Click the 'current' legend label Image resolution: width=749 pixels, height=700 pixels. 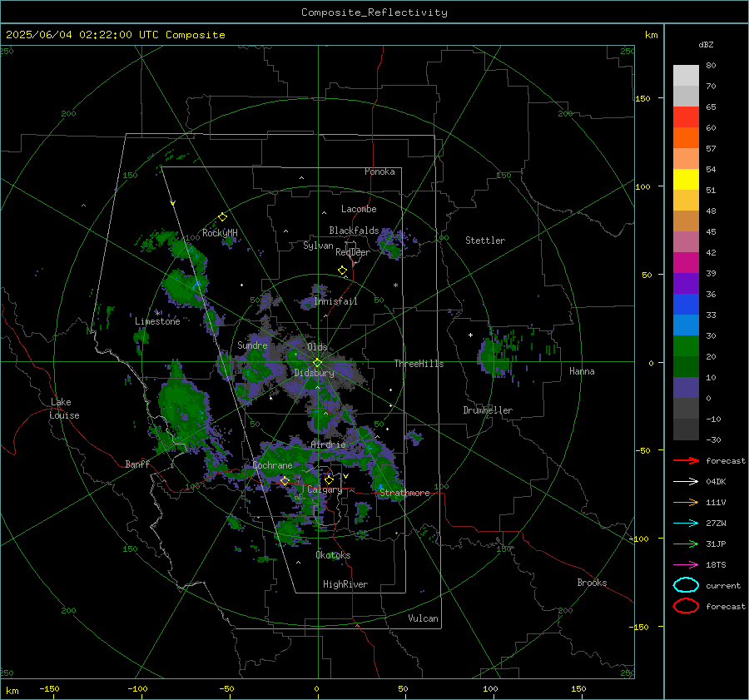(x=723, y=586)
